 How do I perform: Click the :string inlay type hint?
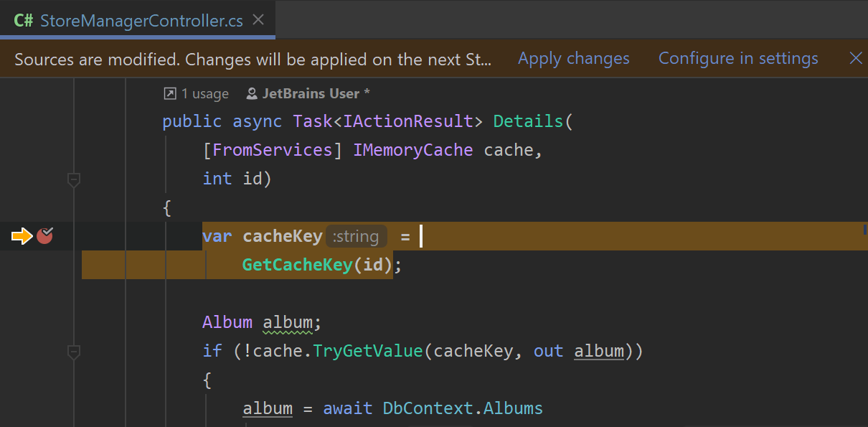[356, 236]
